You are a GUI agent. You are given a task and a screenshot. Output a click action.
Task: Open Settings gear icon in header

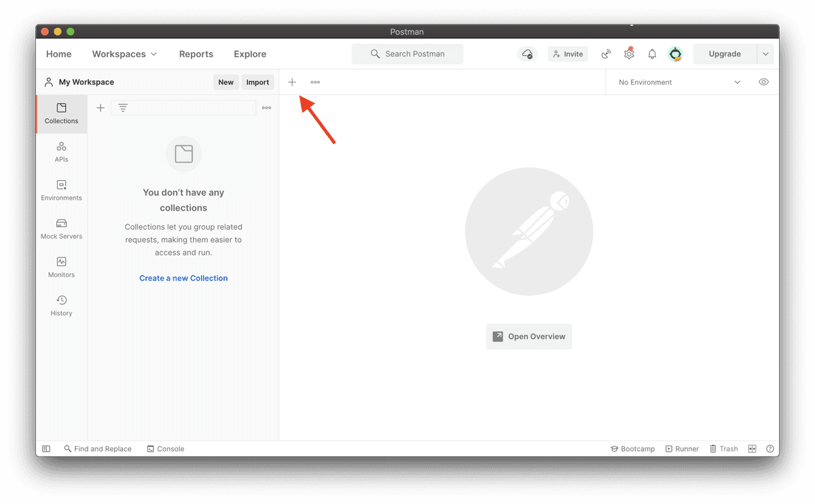[629, 54]
